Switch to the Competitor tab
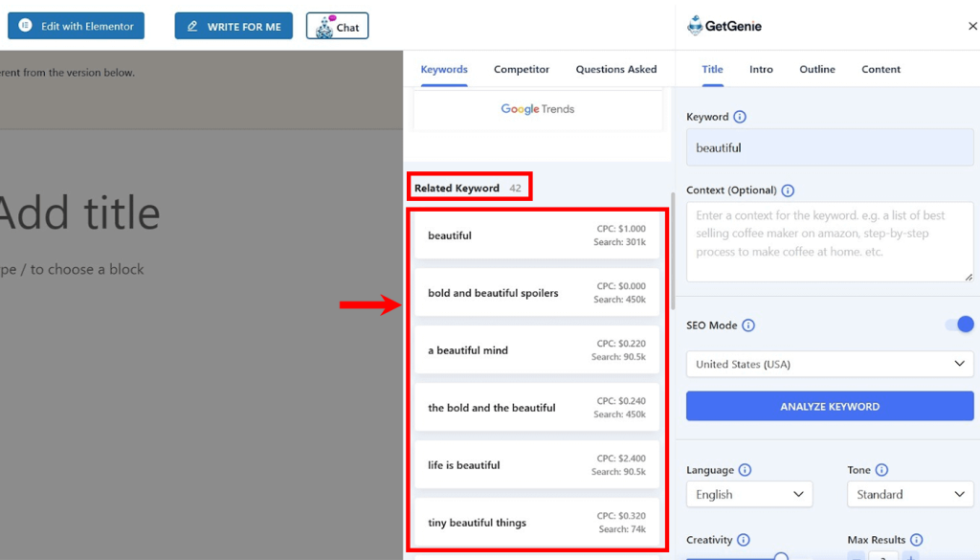This screenshot has height=560, width=980. 522,69
